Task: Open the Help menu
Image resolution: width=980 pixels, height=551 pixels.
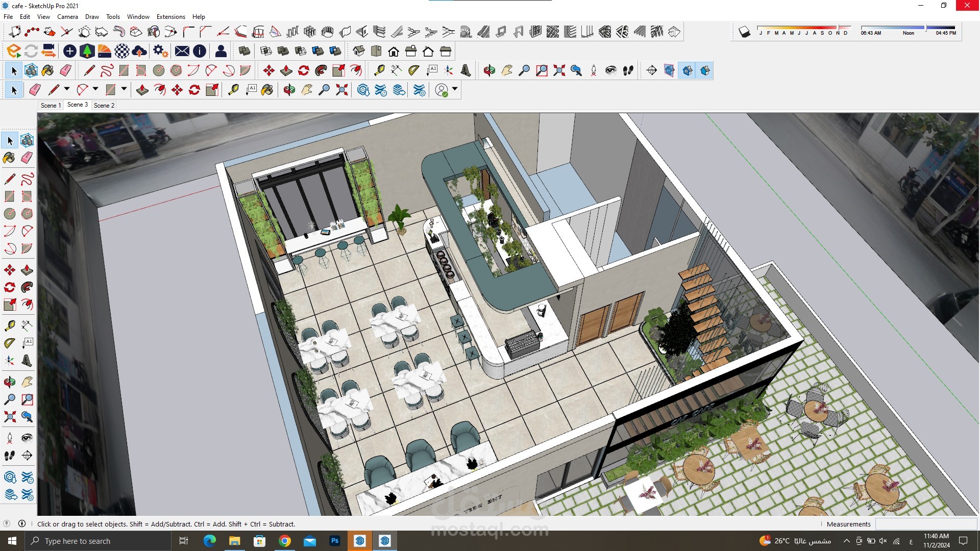Action: [x=199, y=17]
